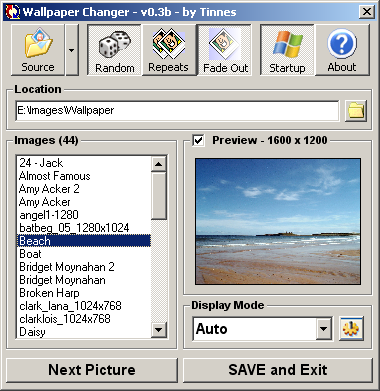Toggle the Fade Out button
380x391 pixels.
click(x=225, y=50)
